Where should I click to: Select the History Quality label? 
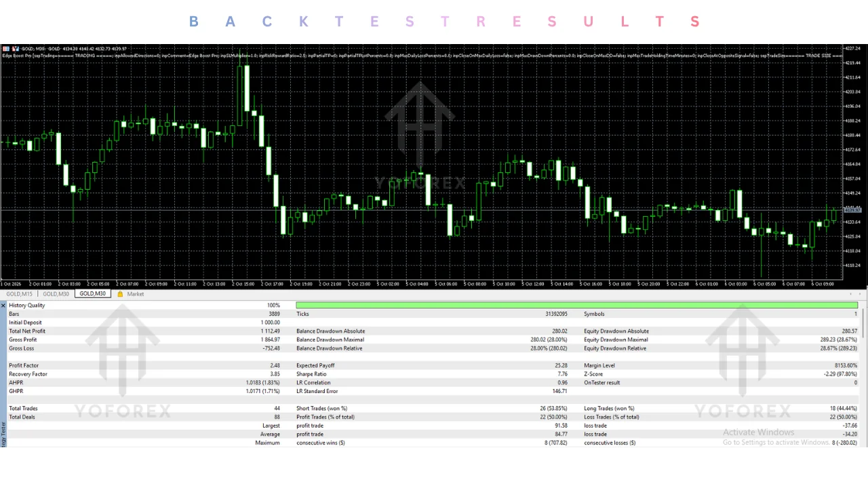coord(27,306)
